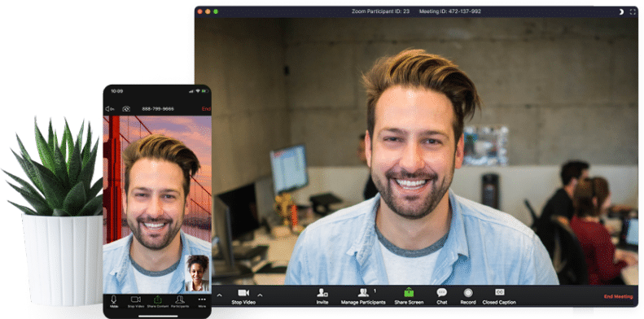Toggle speaker icon on phone top bar
This screenshot has height=319, width=644.
pyautogui.click(x=109, y=109)
